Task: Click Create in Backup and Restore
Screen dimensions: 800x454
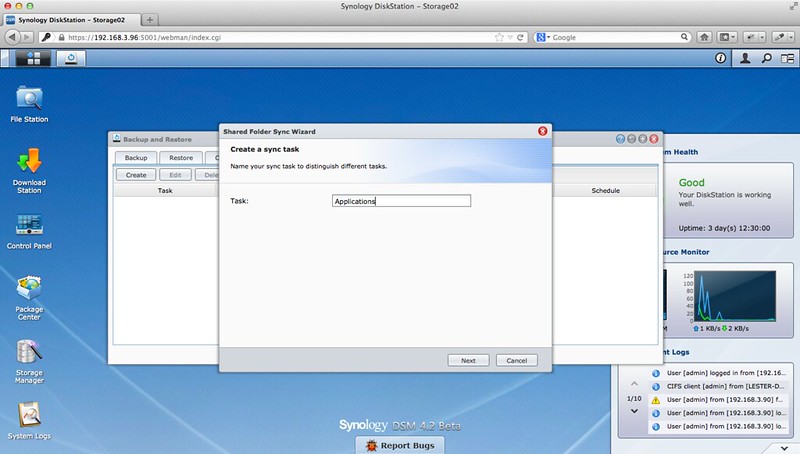Action: [x=136, y=175]
